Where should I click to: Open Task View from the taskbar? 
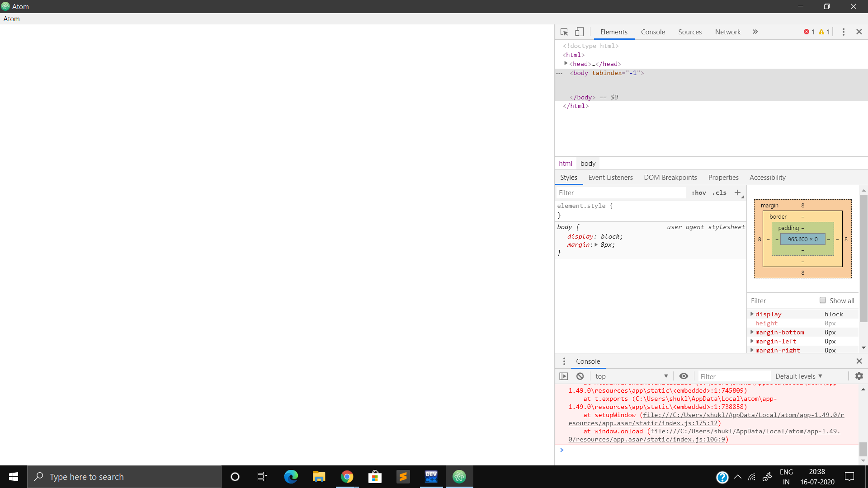pos(262,477)
